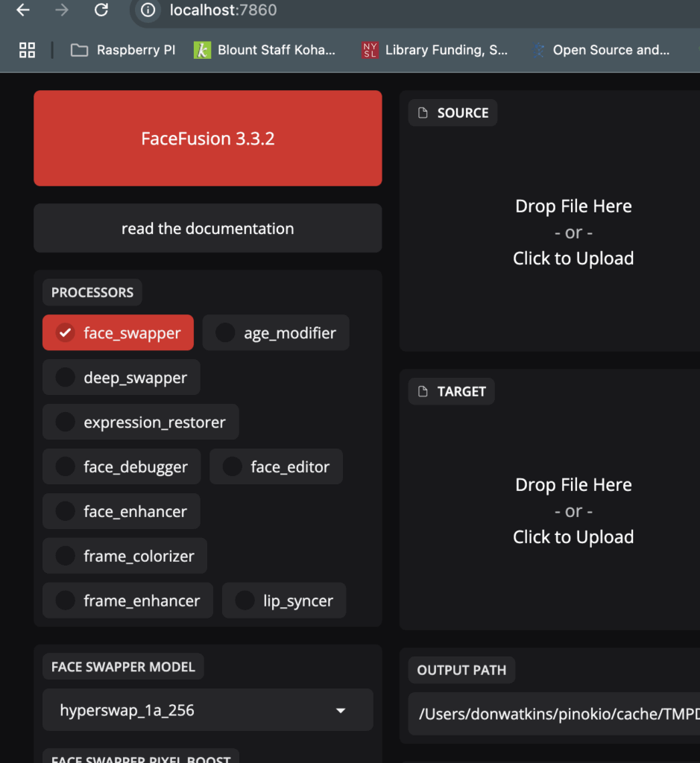Screen dimensions: 700x763
Task: Click the FACE SWAPPER MODEL label
Action: [x=123, y=667]
